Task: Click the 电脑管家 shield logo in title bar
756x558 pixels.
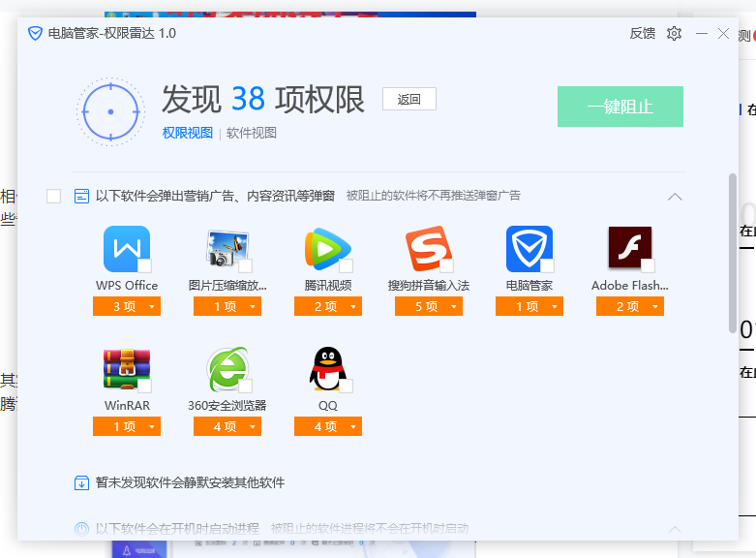Action: coord(35,33)
